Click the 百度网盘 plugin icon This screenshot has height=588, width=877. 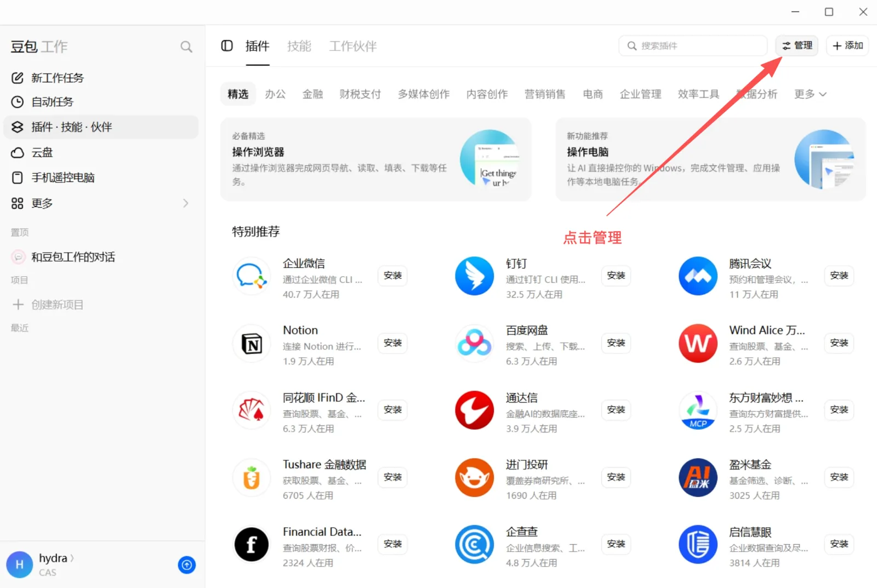475,343
